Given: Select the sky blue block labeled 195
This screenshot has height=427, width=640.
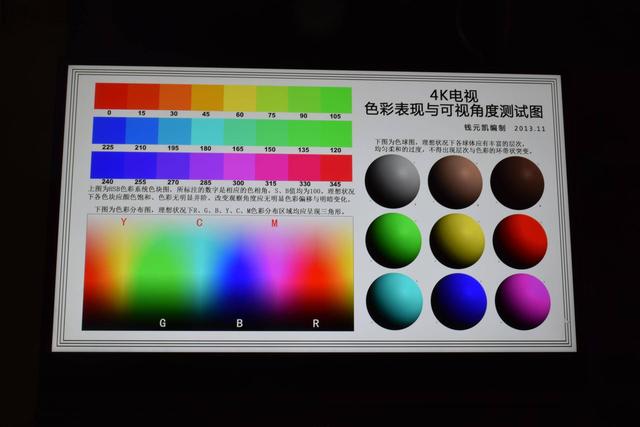Looking at the screenshot, I should pyautogui.click(x=175, y=131).
